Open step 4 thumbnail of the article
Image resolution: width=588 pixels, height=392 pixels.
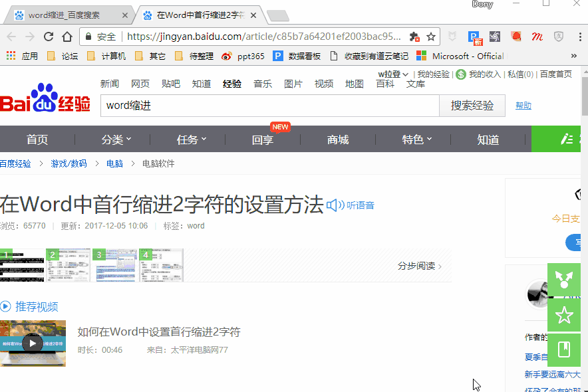pyautogui.click(x=161, y=265)
